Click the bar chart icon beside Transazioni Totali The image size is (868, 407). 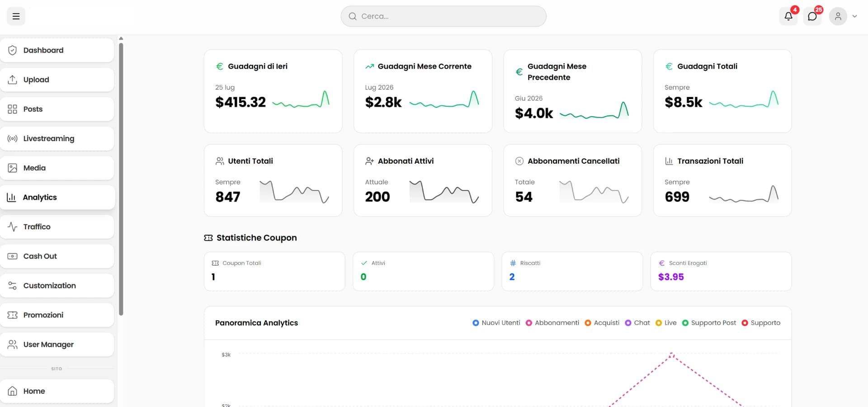[669, 161]
